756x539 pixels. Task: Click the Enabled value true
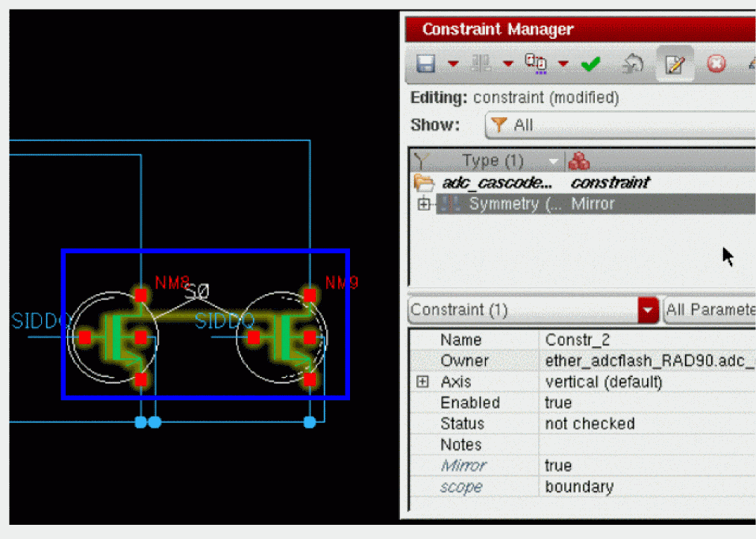[558, 403]
